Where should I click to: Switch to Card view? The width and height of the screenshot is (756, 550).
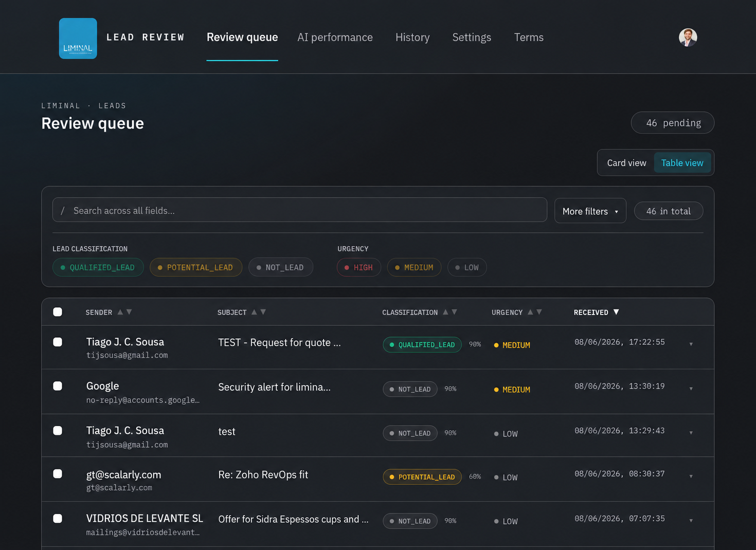(x=626, y=163)
